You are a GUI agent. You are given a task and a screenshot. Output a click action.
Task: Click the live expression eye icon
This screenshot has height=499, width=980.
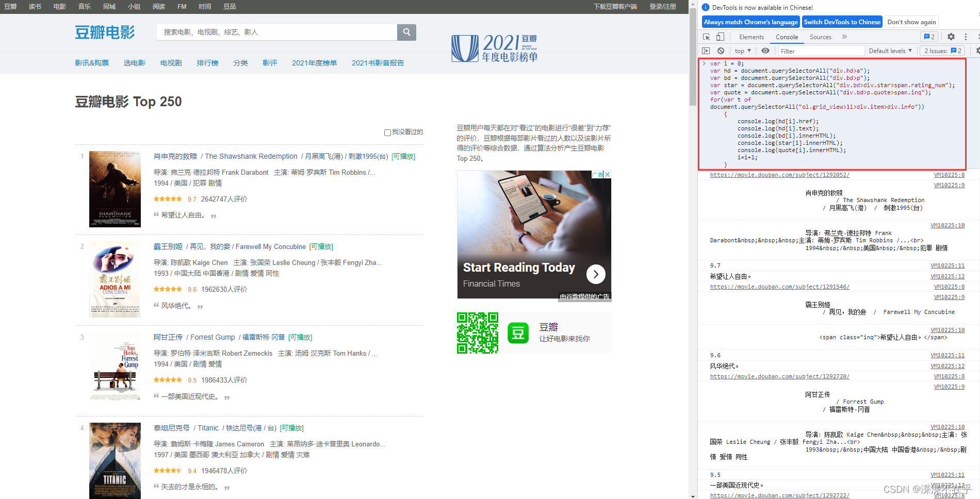(x=765, y=51)
